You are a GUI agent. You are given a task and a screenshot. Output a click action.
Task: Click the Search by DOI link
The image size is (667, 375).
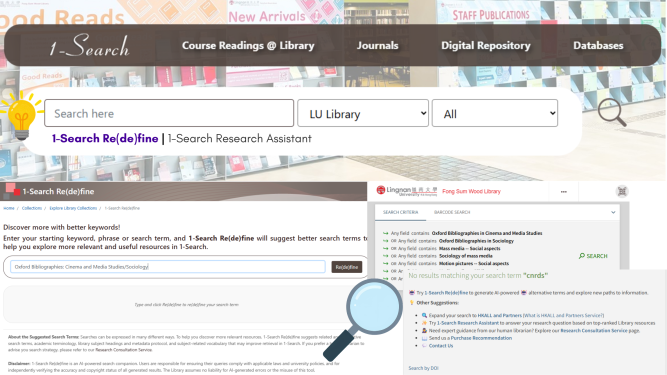[423, 368]
